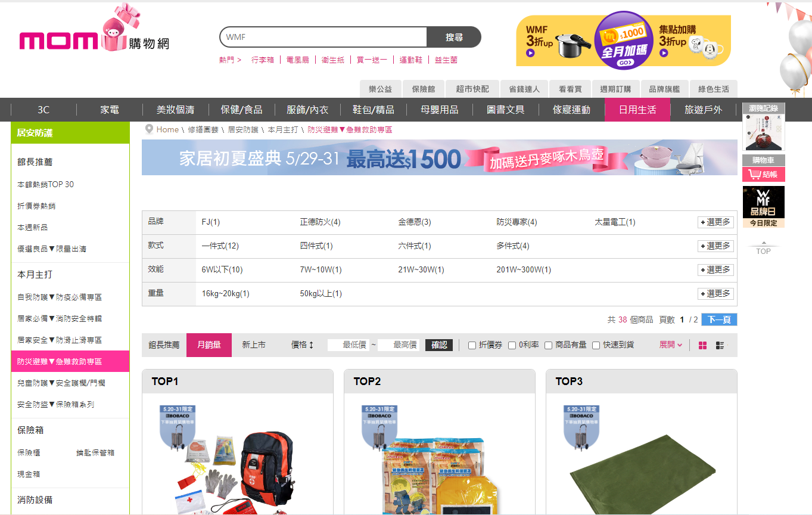Viewport: 812px width, 515px height.
Task: Expand more 款式 options
Action: tap(715, 246)
